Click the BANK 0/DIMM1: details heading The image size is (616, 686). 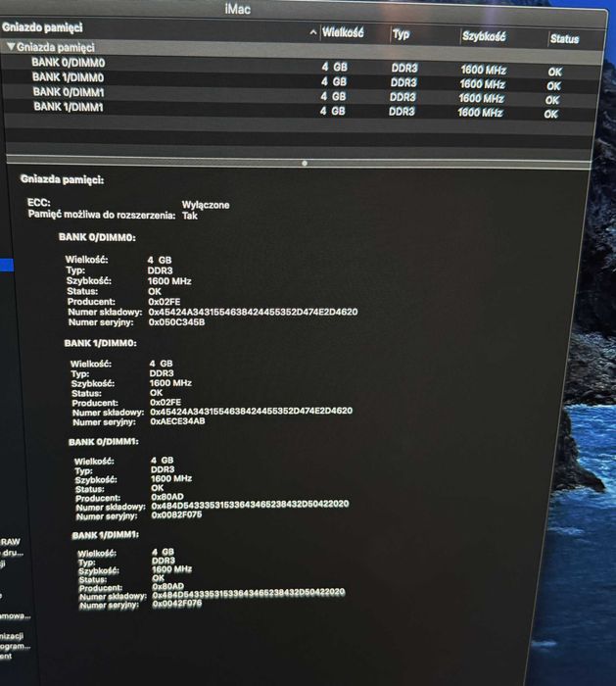[104, 442]
